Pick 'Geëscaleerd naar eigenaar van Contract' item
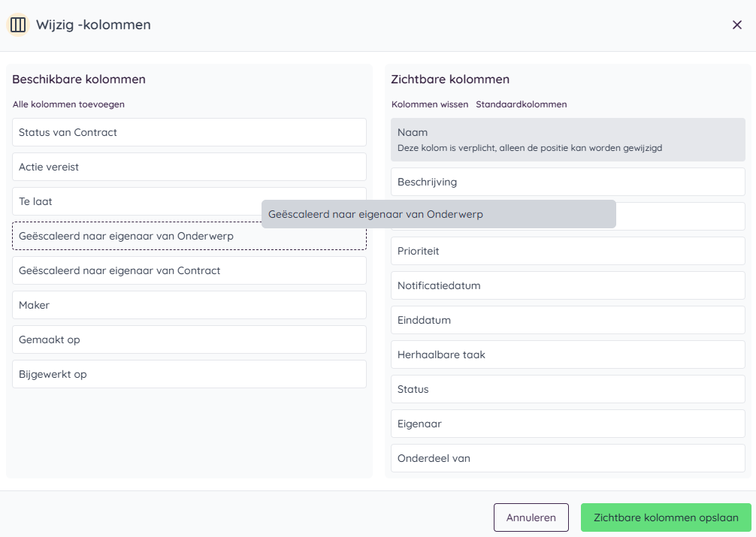Image resolution: width=756 pixels, height=537 pixels. [x=189, y=270]
